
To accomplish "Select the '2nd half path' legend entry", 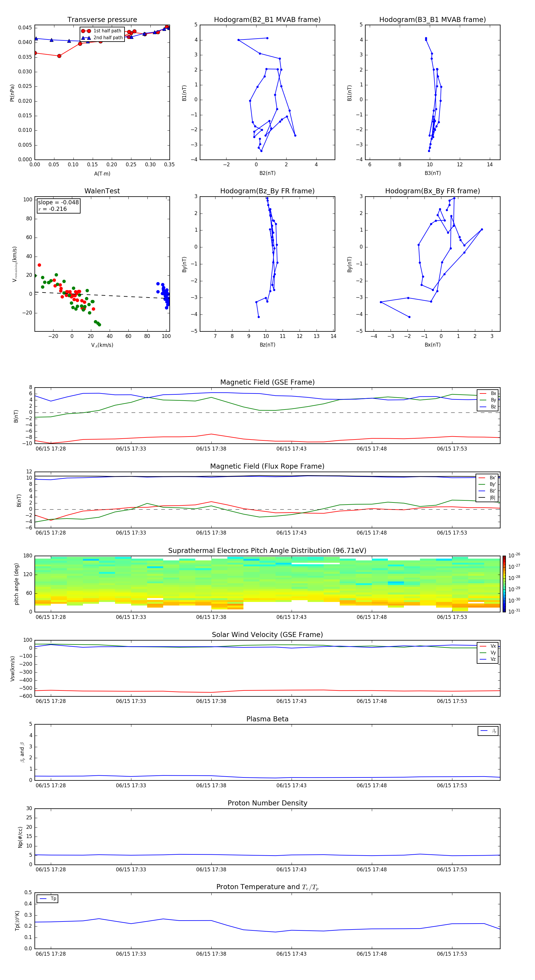I will click(x=102, y=38).
